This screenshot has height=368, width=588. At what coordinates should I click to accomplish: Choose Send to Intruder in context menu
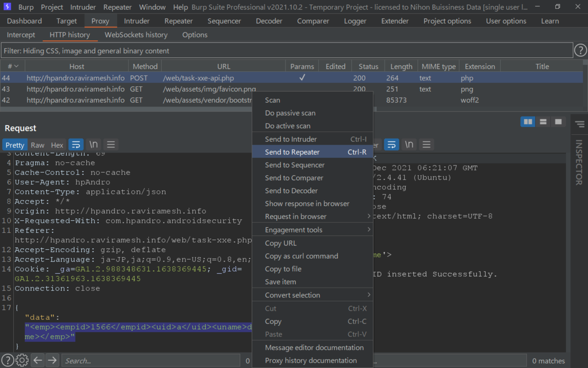tap(312, 139)
